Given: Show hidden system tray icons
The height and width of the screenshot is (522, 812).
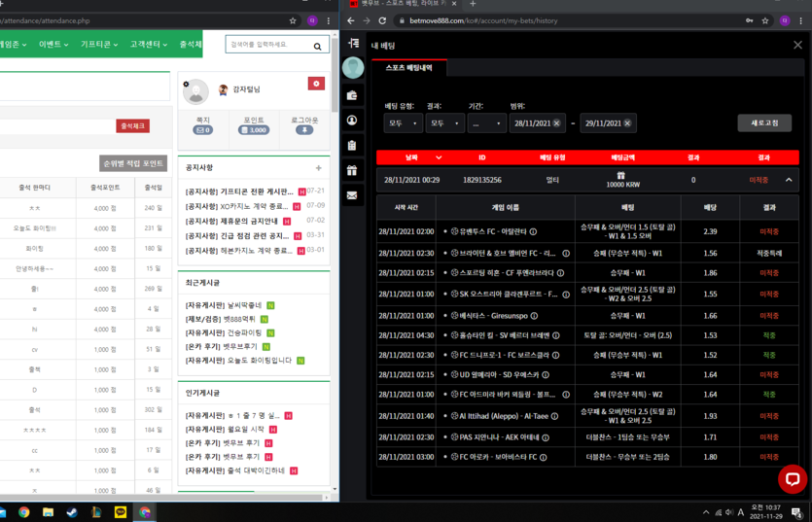Looking at the screenshot, I should (706, 512).
